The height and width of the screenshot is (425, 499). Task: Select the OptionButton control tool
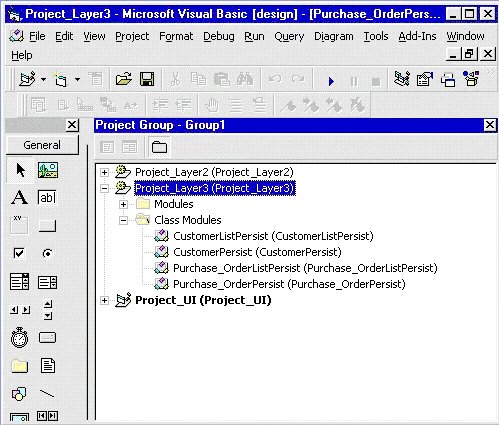tap(47, 254)
